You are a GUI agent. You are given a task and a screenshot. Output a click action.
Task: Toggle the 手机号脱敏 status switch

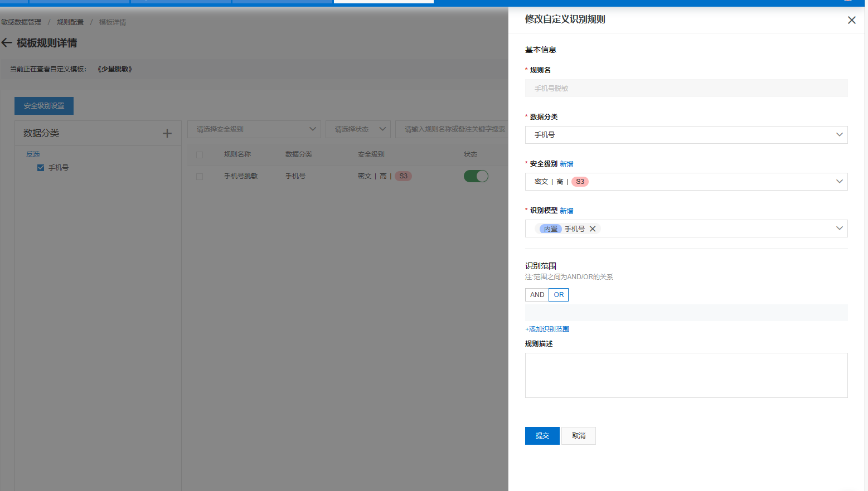click(x=476, y=176)
